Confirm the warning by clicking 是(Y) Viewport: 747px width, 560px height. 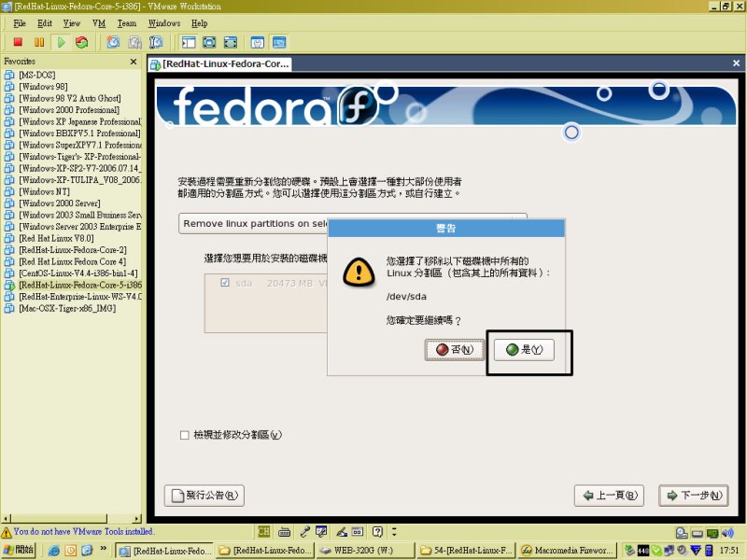[x=524, y=350]
